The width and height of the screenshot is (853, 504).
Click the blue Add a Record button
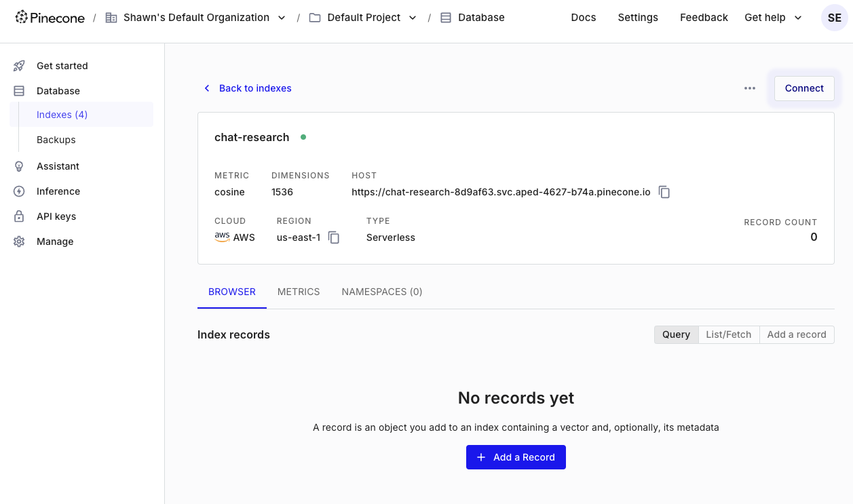click(x=516, y=457)
